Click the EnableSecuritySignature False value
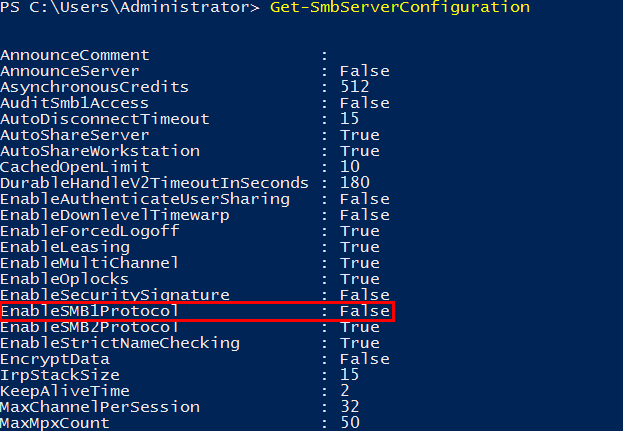 tap(365, 295)
